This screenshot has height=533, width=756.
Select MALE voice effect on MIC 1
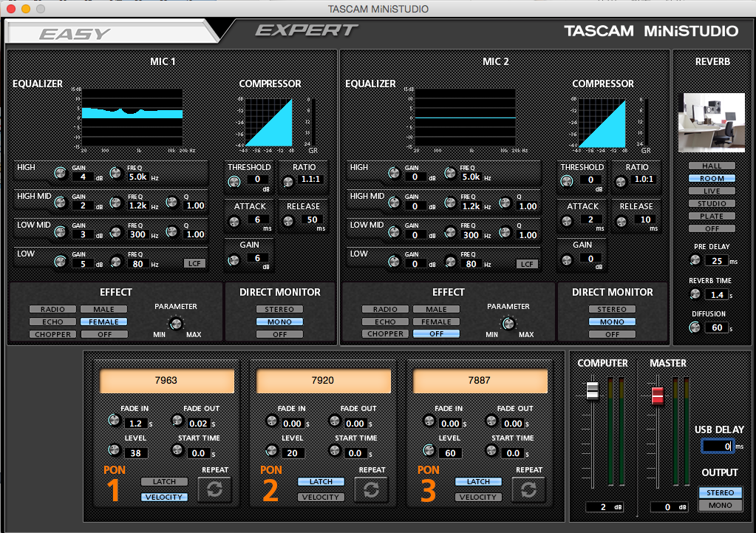click(x=104, y=309)
